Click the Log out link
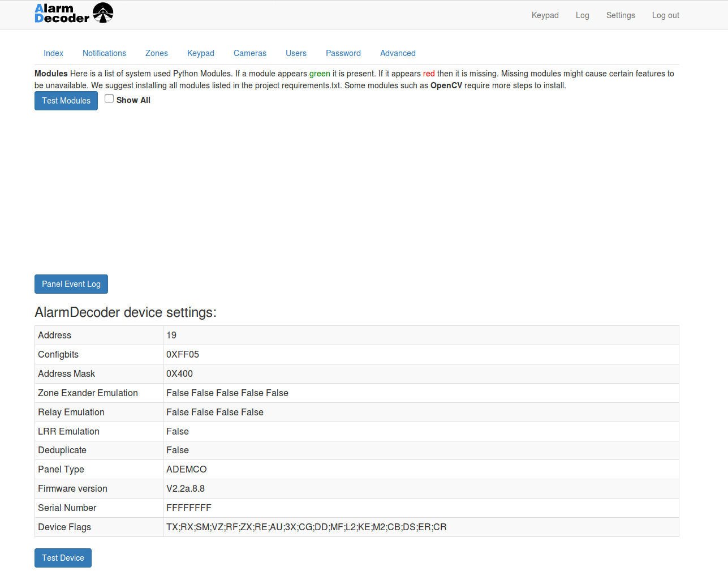The image size is (728, 580). tap(665, 15)
